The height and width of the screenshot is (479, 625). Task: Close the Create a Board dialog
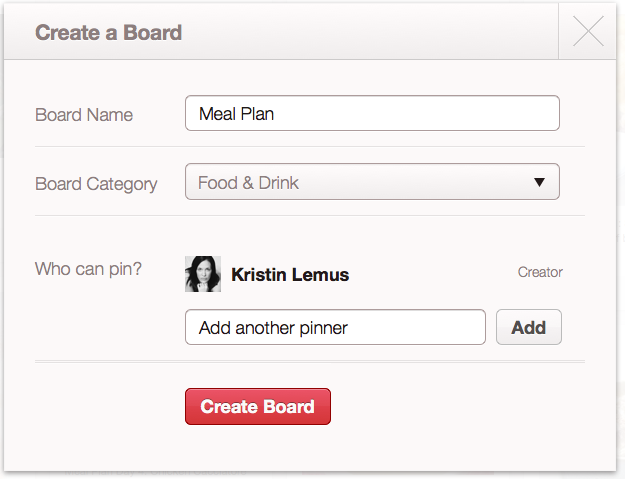[x=588, y=31]
